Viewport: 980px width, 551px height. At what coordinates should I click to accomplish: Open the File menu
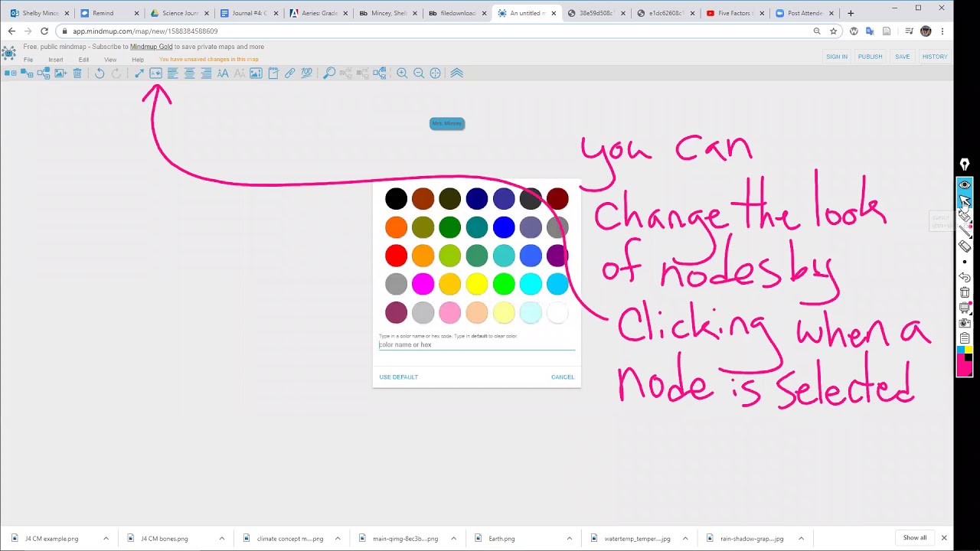coord(28,60)
